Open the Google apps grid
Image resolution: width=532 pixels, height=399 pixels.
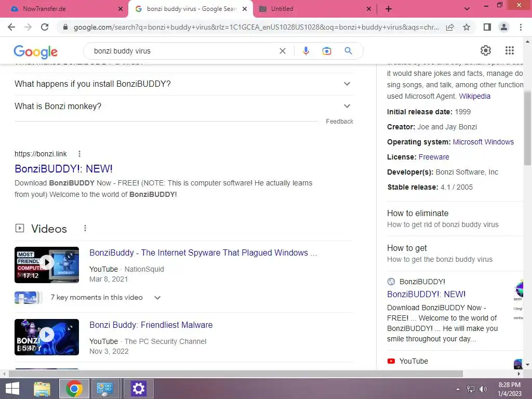(510, 50)
